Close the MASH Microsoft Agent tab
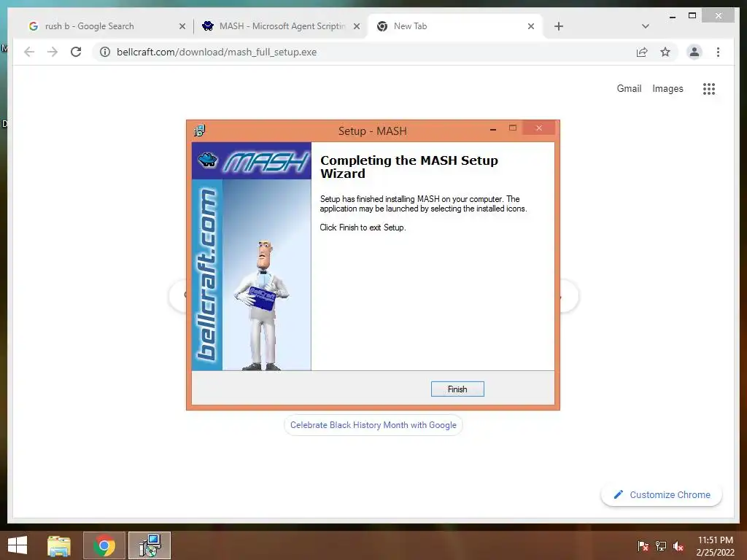This screenshot has width=747, height=560. (x=356, y=27)
